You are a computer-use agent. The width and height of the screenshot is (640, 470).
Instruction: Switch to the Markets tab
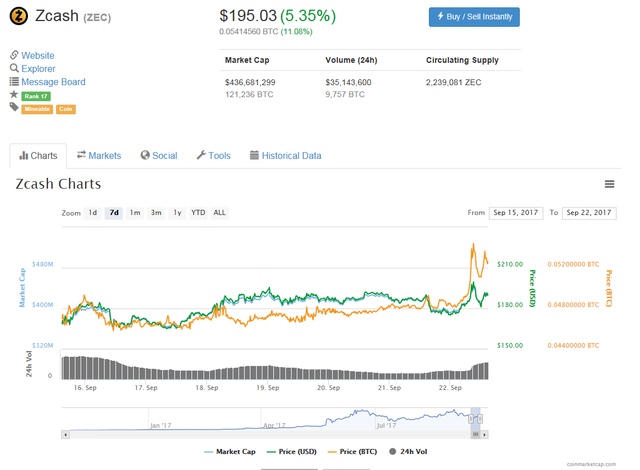tap(99, 155)
